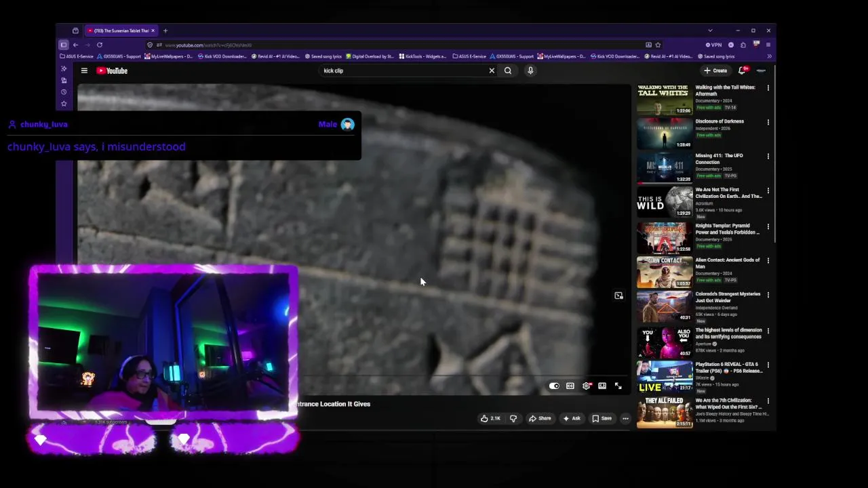Screen dimensions: 868x488
Task: Open options menu for Colorado's Strangest Mysteries
Action: pyautogui.click(x=768, y=295)
